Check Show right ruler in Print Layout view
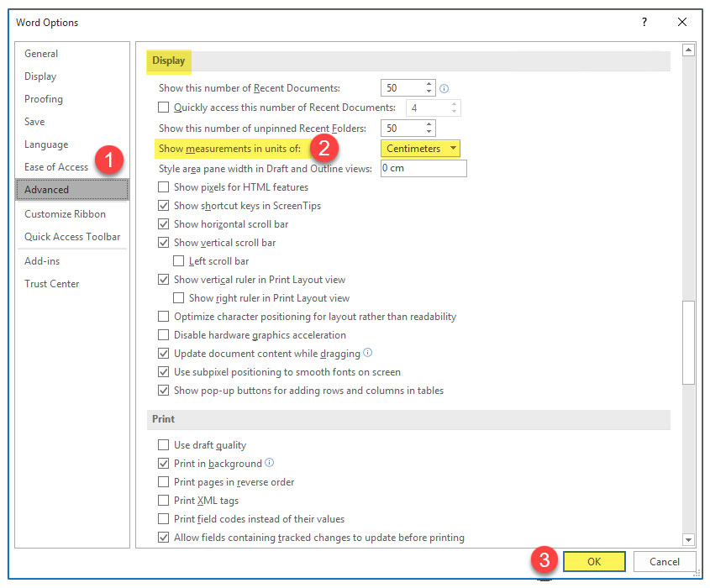Viewport: 710px width, 588px height. point(178,298)
